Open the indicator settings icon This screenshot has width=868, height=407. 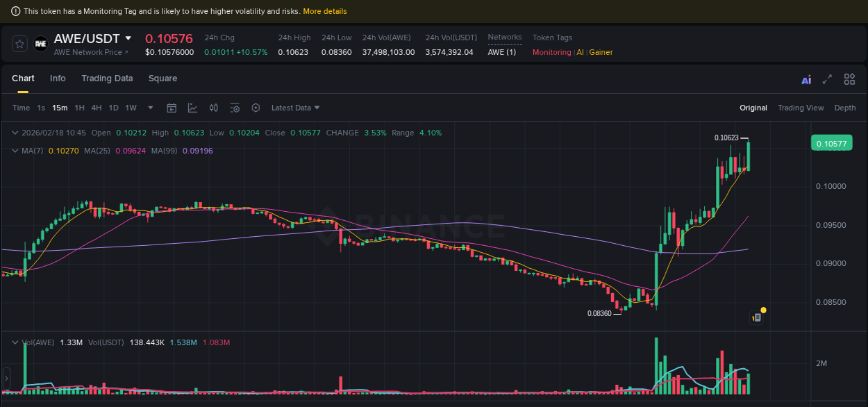point(234,108)
